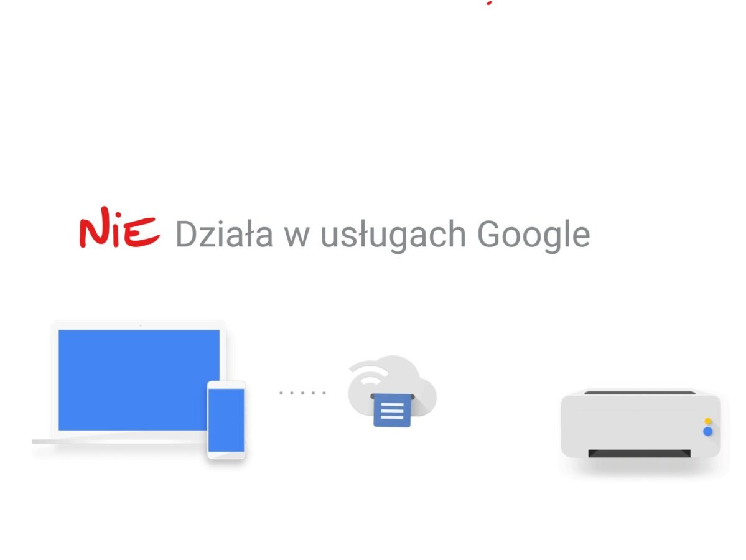
Task: Click the letter w in heading
Action: (297, 236)
